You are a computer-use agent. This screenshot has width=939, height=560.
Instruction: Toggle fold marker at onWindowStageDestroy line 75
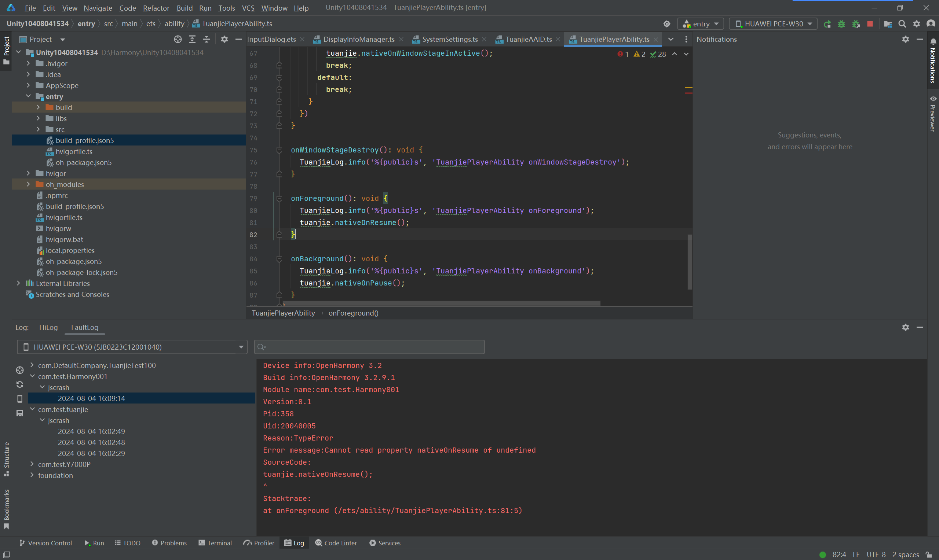[x=279, y=150]
